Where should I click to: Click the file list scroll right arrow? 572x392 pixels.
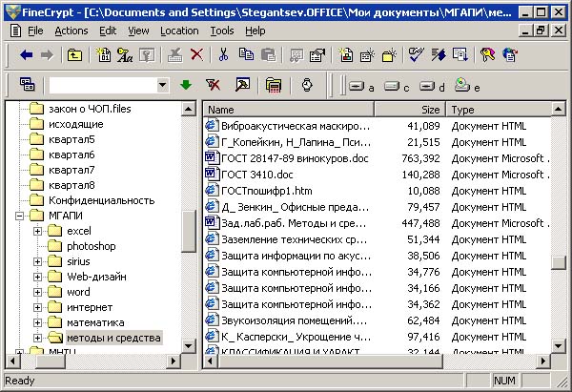543,361
